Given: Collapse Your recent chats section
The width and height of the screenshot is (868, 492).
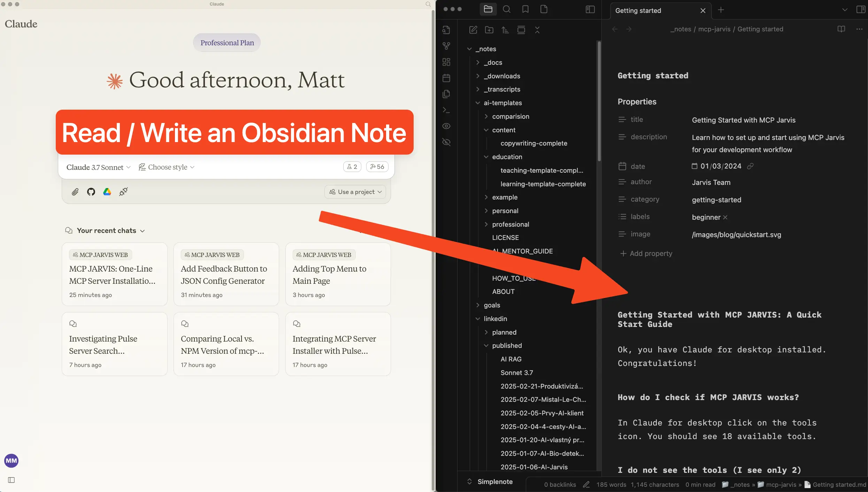Looking at the screenshot, I should 105,231.
